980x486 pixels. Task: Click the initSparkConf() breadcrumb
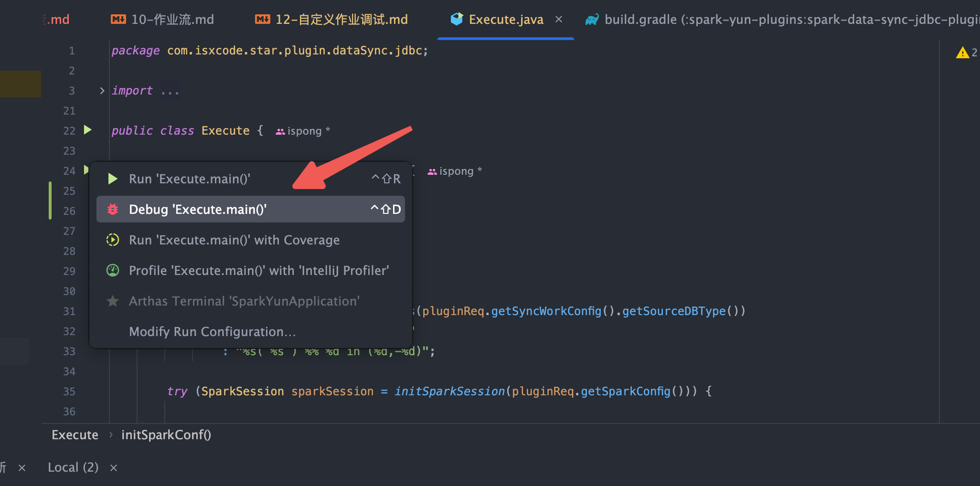pos(166,435)
